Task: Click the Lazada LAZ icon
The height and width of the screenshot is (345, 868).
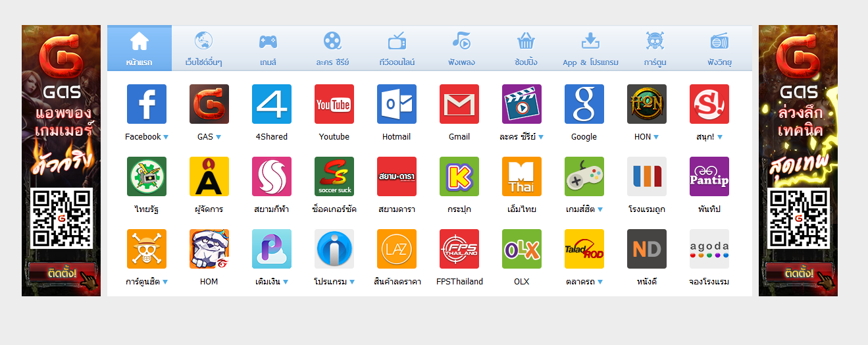Action: click(397, 249)
